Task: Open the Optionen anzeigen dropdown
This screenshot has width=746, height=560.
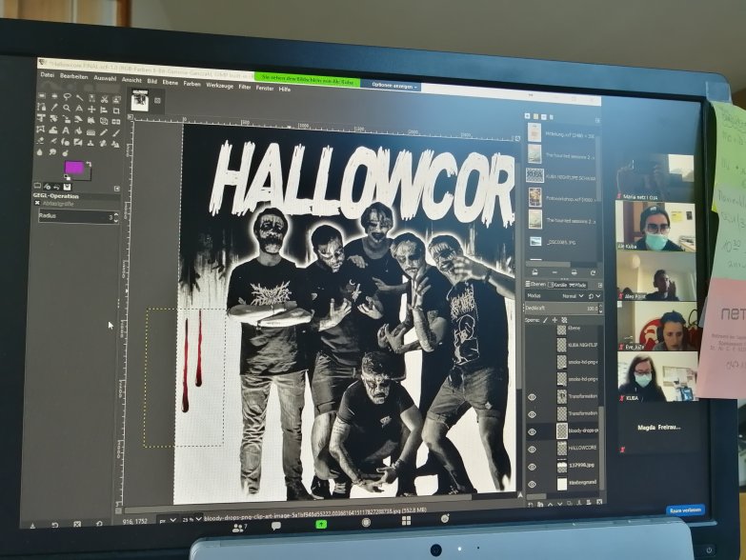Action: click(394, 86)
